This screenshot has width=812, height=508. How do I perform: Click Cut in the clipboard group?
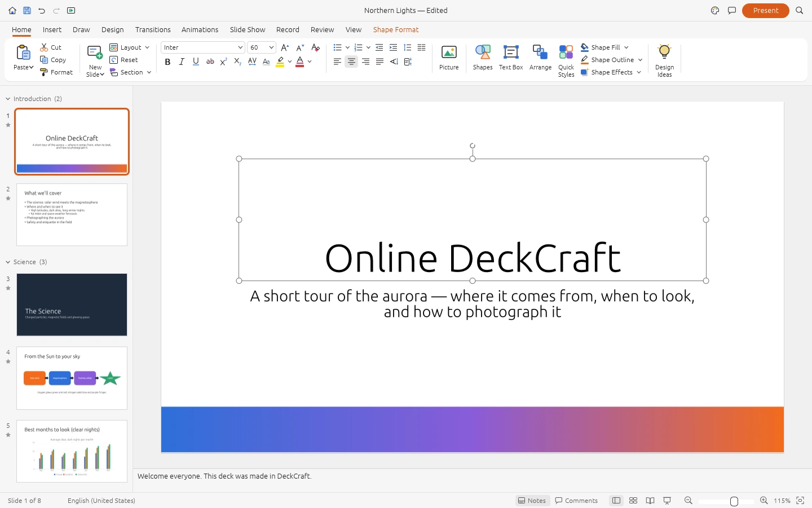pos(51,47)
